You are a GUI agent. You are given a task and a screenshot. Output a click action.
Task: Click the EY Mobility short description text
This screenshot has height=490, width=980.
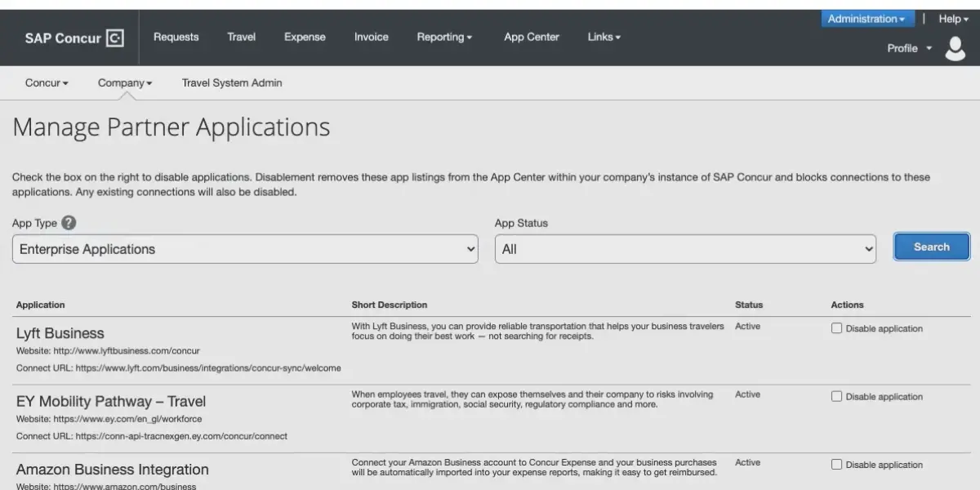(x=532, y=399)
